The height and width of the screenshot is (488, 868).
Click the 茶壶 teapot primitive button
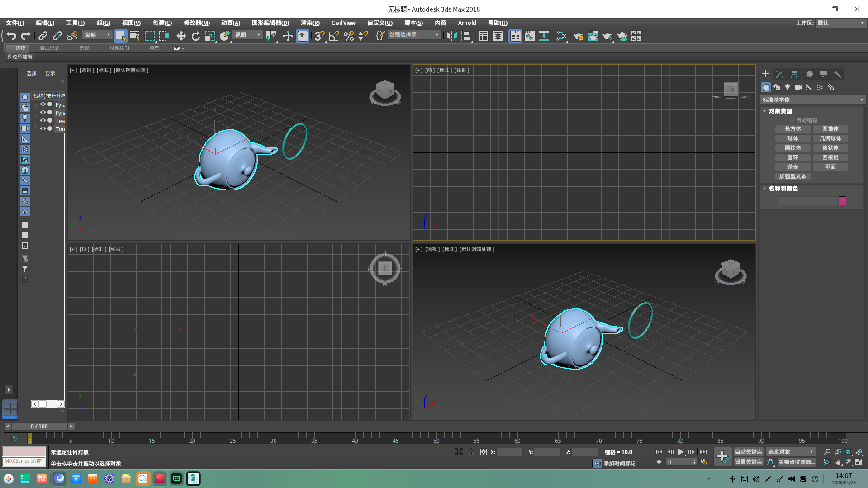[792, 167]
